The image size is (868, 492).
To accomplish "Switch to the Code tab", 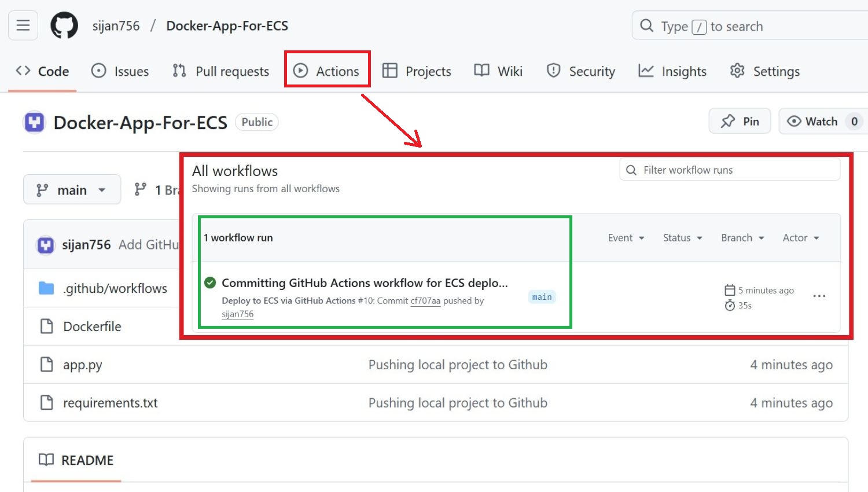I will coord(43,71).
